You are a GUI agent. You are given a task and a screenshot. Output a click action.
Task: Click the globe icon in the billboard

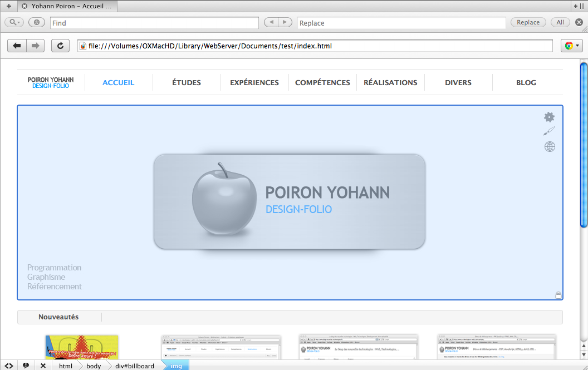[x=550, y=147]
